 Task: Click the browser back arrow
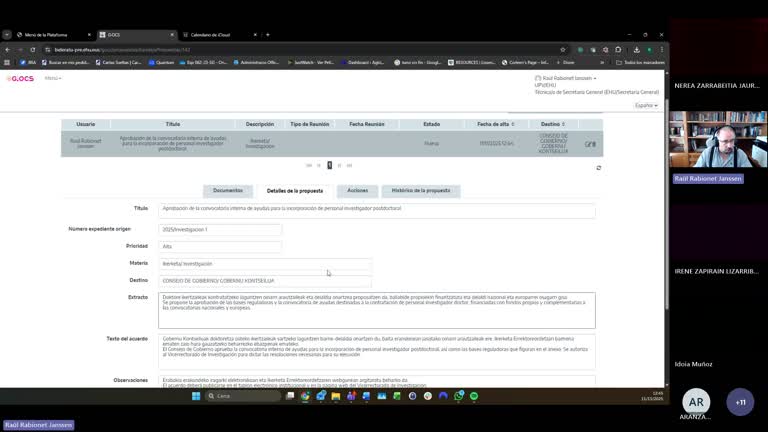tap(8, 49)
